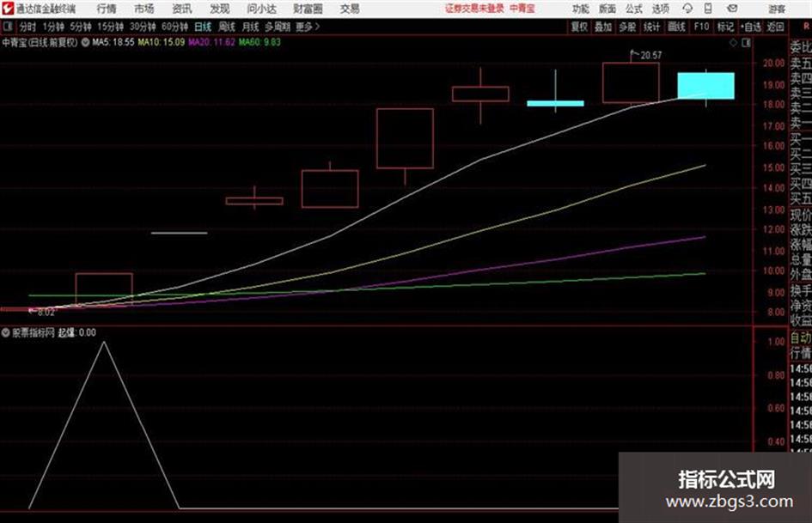Click the 换手 row in quote panel

point(800,290)
